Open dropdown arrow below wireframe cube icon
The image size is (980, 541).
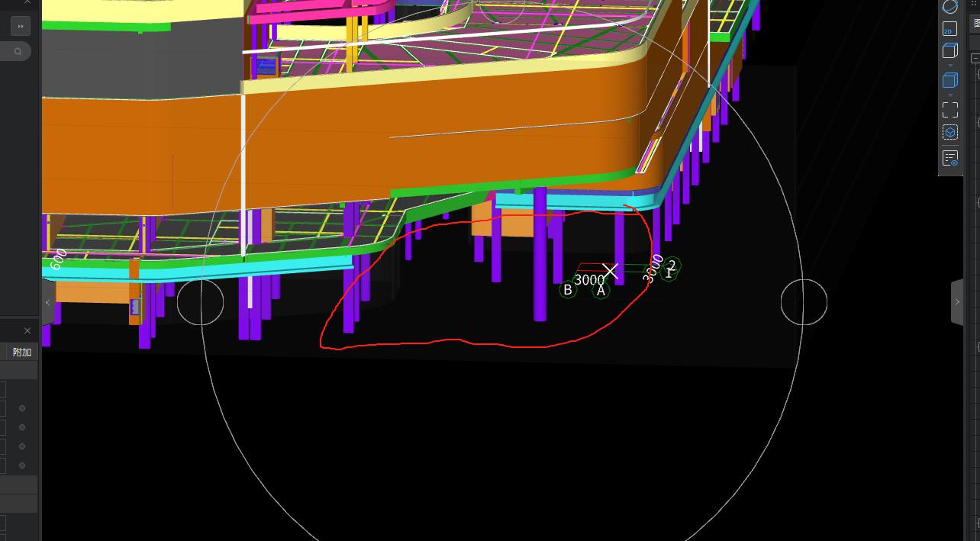[x=949, y=66]
